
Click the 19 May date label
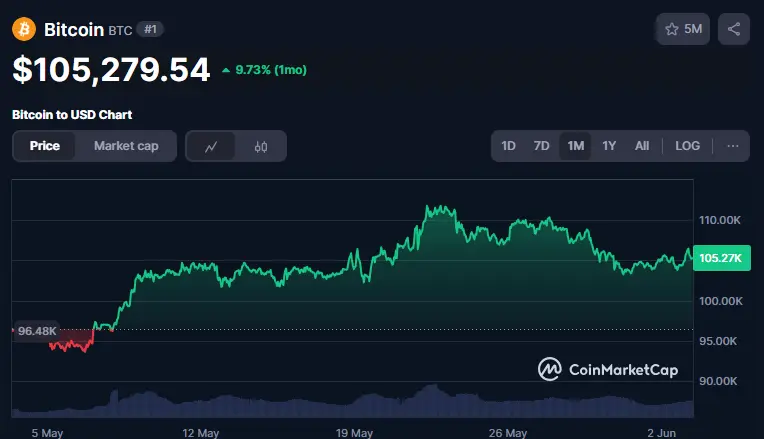pyautogui.click(x=354, y=433)
